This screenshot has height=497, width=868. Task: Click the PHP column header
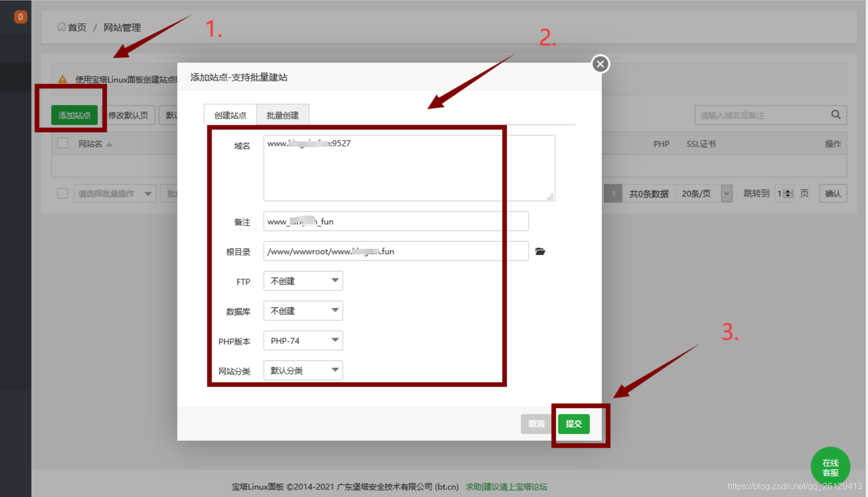(661, 144)
